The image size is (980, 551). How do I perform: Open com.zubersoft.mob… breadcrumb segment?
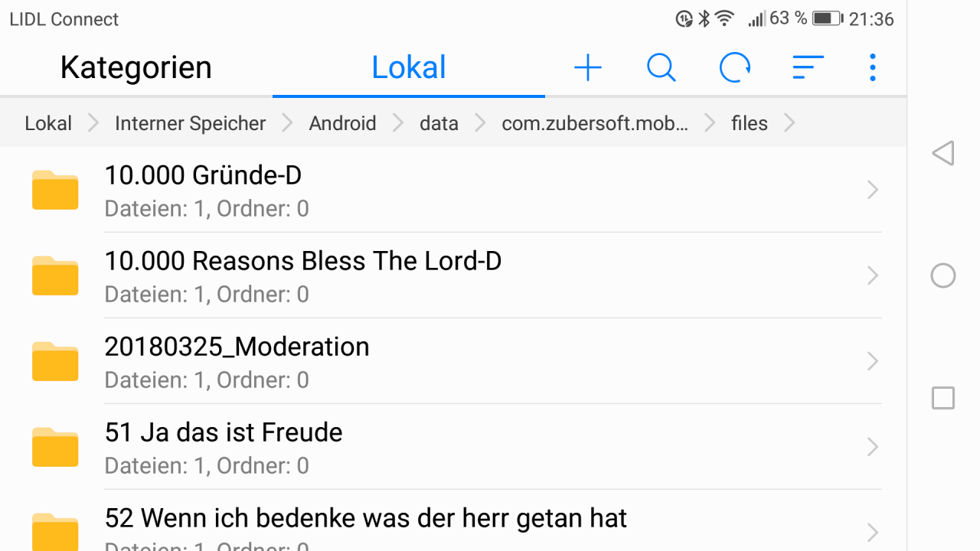pos(595,123)
